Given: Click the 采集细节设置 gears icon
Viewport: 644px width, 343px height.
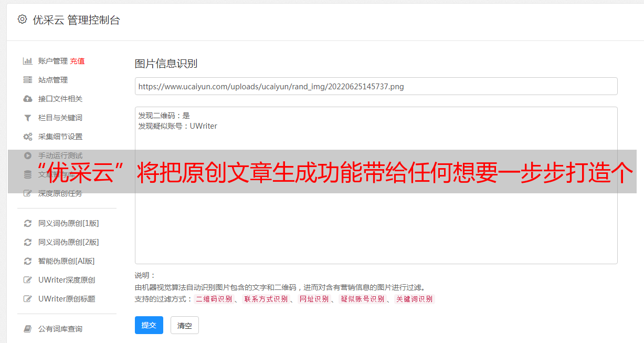Looking at the screenshot, I should point(28,137).
